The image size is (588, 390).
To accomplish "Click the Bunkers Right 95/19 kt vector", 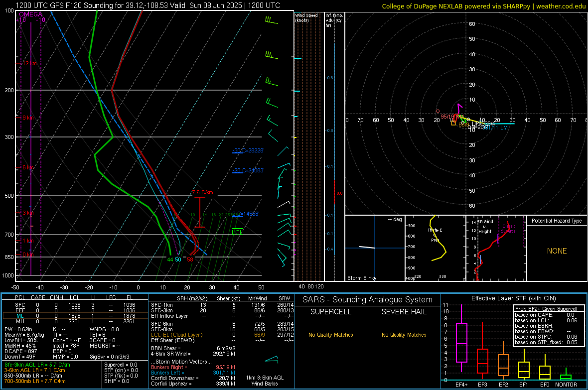I will pyautogui.click(x=193, y=367).
